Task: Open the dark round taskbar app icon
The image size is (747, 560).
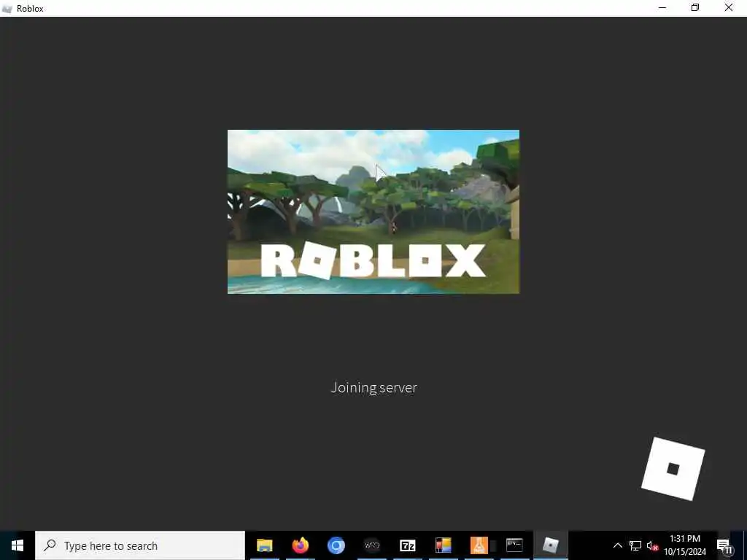Action: coord(371,545)
